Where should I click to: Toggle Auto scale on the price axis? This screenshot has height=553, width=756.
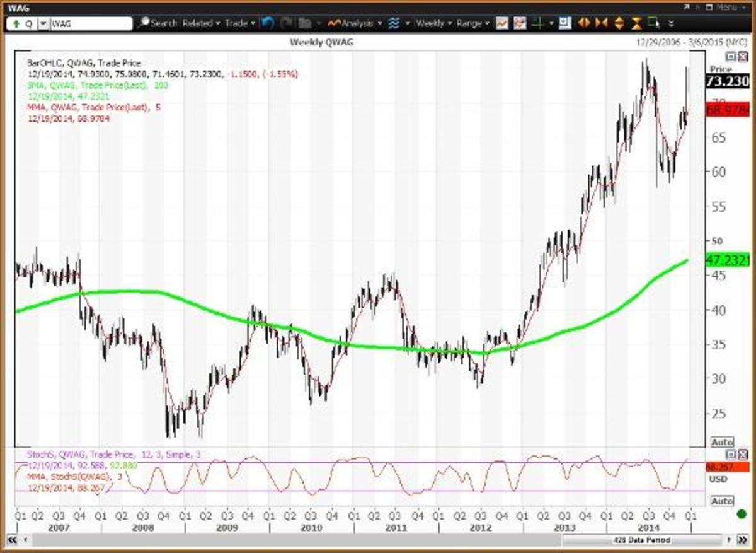click(x=721, y=443)
